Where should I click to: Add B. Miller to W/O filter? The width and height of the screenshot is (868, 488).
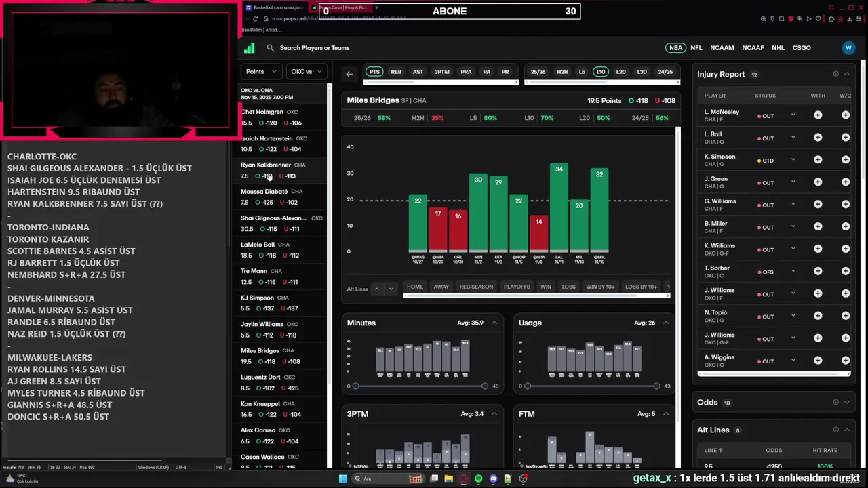click(x=846, y=227)
